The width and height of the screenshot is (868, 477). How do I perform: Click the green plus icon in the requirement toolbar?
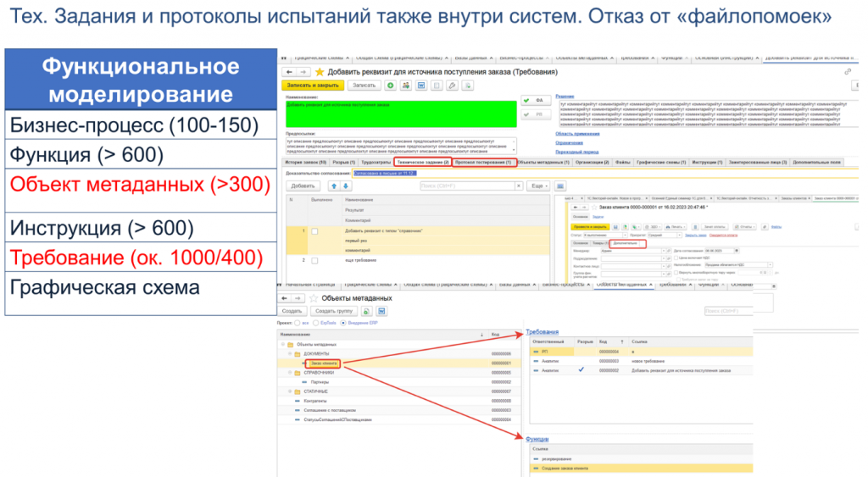(x=390, y=86)
